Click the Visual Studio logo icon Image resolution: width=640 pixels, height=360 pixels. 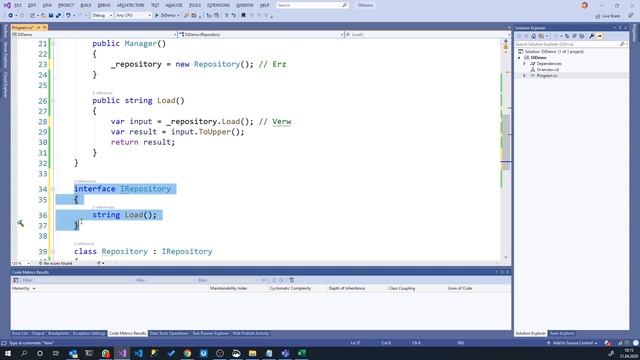[7, 5]
